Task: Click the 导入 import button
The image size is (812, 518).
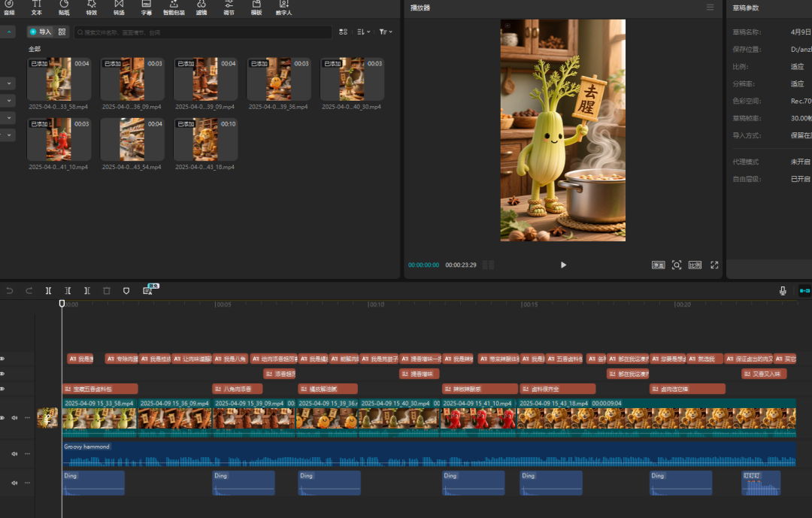Action: click(x=41, y=32)
